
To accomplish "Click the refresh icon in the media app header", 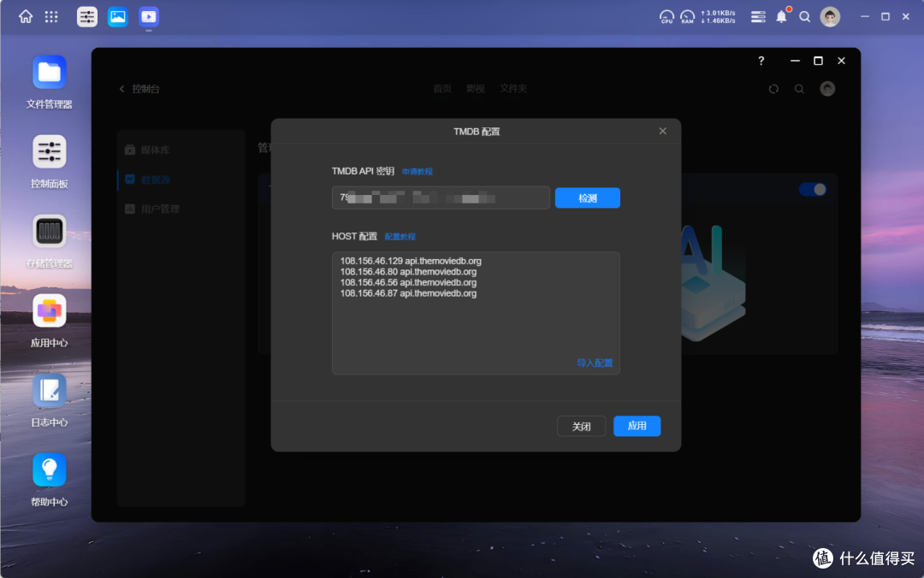I will (x=773, y=88).
